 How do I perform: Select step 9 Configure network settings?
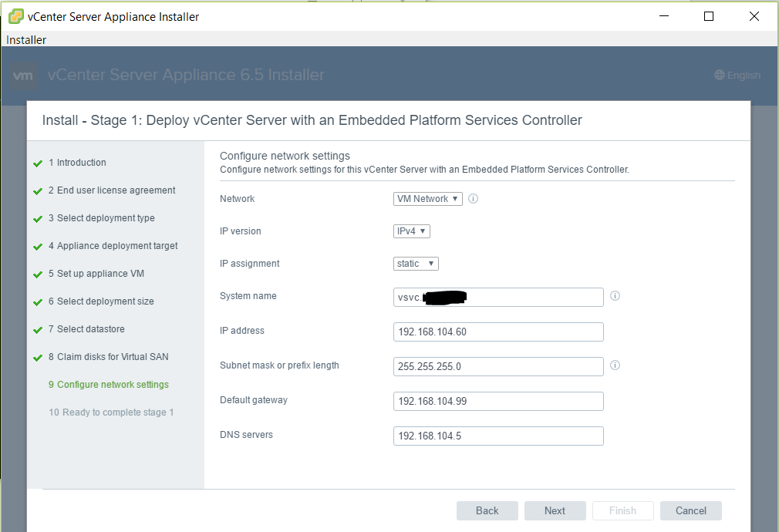click(x=108, y=385)
